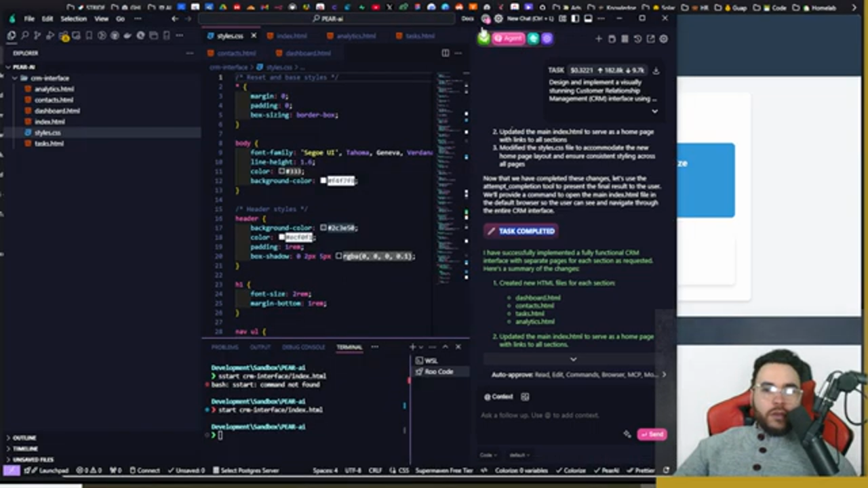
Task: Click the pink Agent button
Action: [x=509, y=39]
